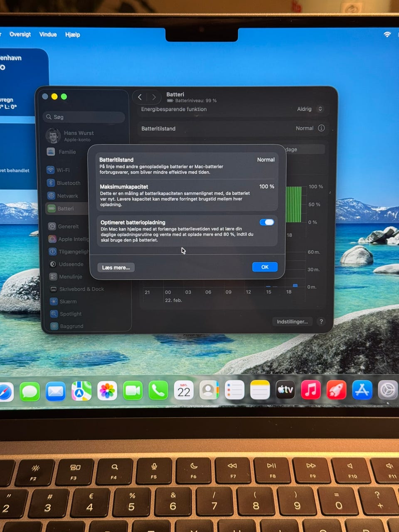
Task: Open Apple TV from the Dock
Action: click(285, 390)
